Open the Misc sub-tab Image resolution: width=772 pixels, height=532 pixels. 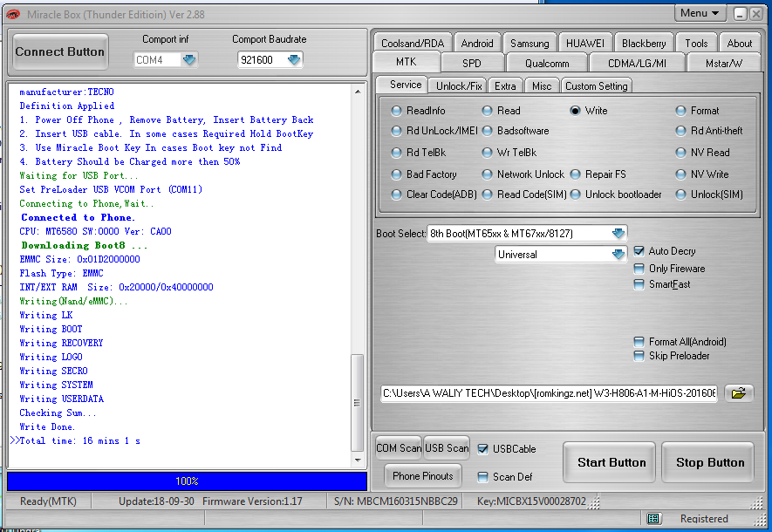(542, 85)
